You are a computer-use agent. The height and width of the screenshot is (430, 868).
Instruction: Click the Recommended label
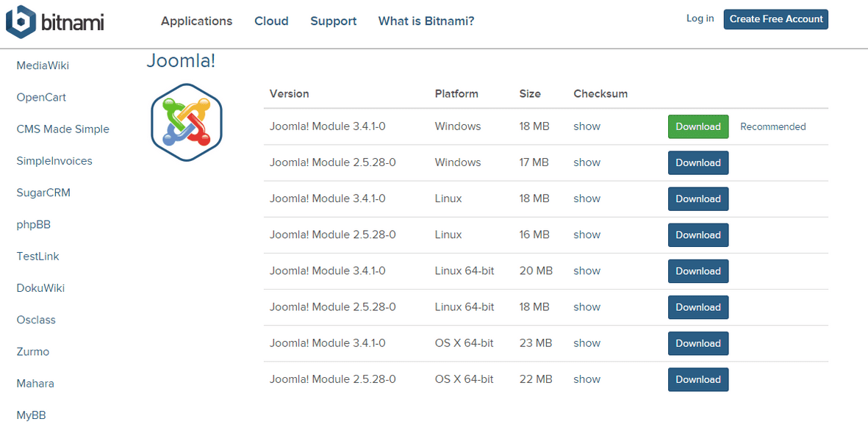click(772, 126)
